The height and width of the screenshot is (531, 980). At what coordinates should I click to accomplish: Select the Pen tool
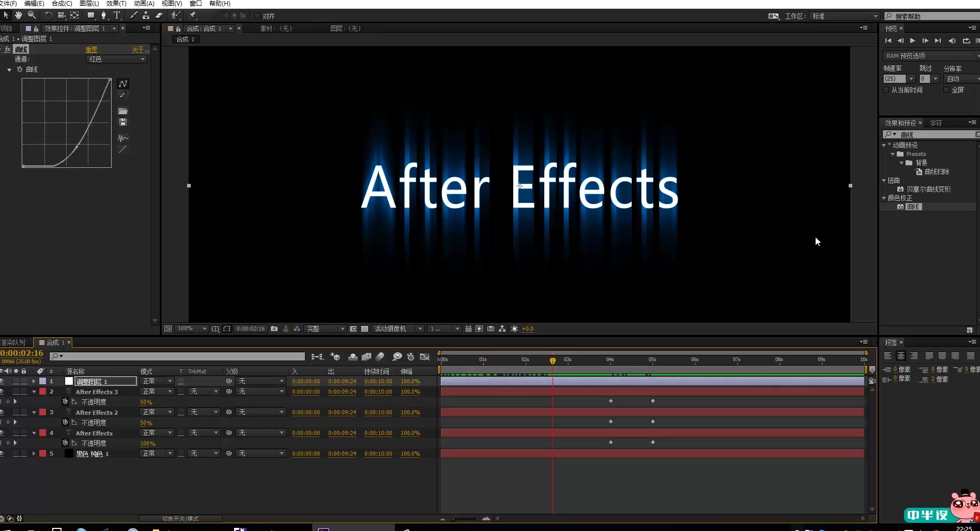pos(104,15)
